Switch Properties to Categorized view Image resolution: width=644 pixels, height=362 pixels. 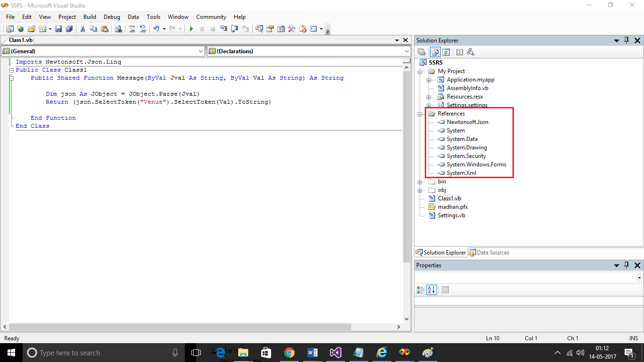point(421,290)
